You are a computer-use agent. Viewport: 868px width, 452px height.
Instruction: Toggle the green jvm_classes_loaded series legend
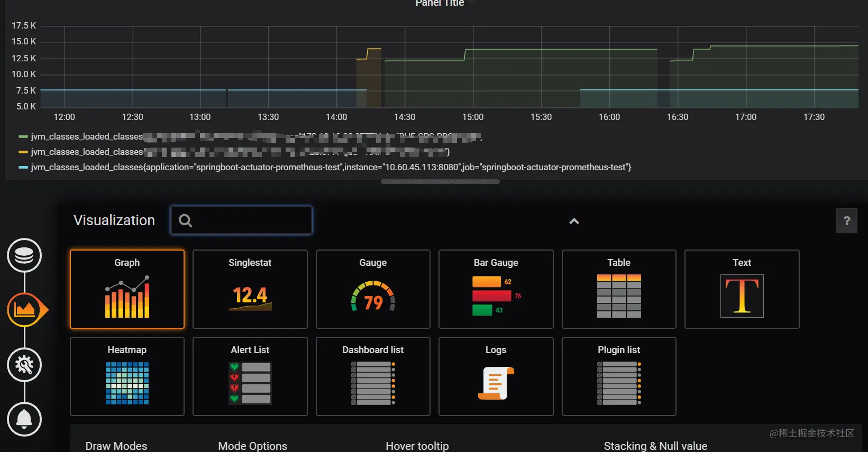pyautogui.click(x=250, y=137)
